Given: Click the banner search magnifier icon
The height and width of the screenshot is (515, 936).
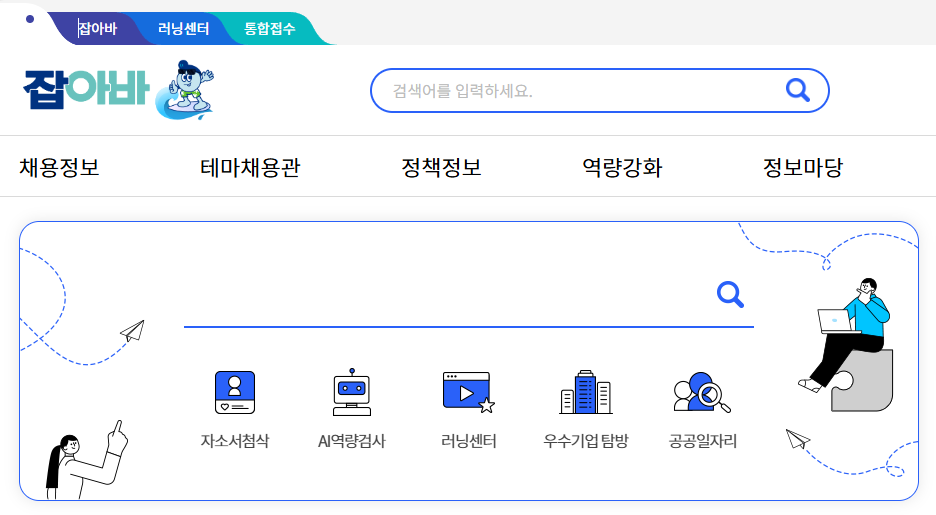Looking at the screenshot, I should click(x=730, y=294).
